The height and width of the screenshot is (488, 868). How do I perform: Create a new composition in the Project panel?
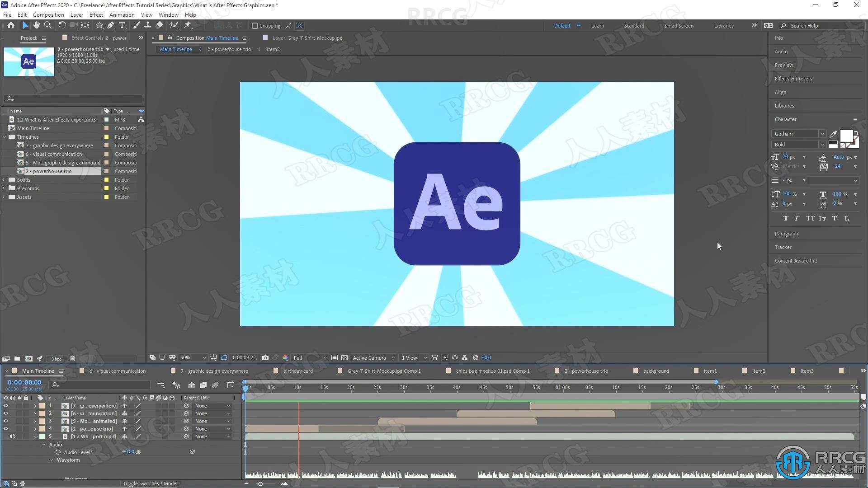click(x=28, y=358)
